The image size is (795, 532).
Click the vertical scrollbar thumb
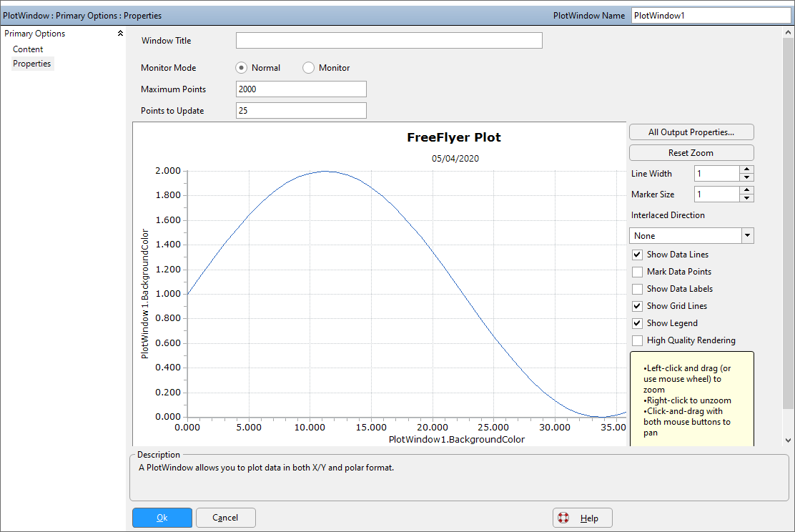click(x=788, y=223)
